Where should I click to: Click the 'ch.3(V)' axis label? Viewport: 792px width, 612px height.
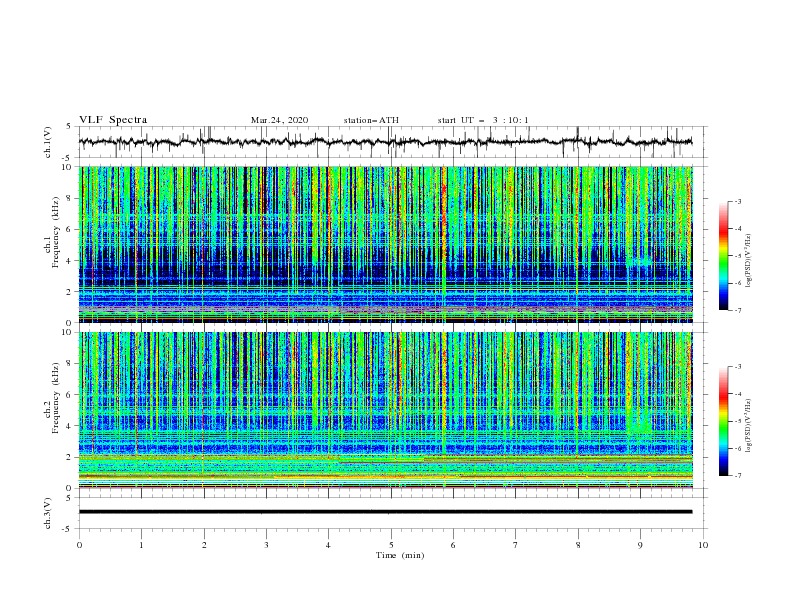click(x=48, y=513)
